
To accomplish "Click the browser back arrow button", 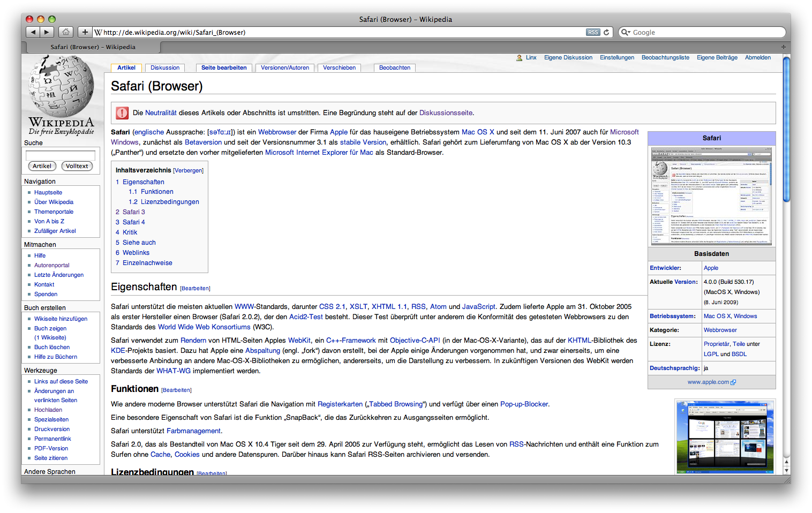I will click(33, 32).
